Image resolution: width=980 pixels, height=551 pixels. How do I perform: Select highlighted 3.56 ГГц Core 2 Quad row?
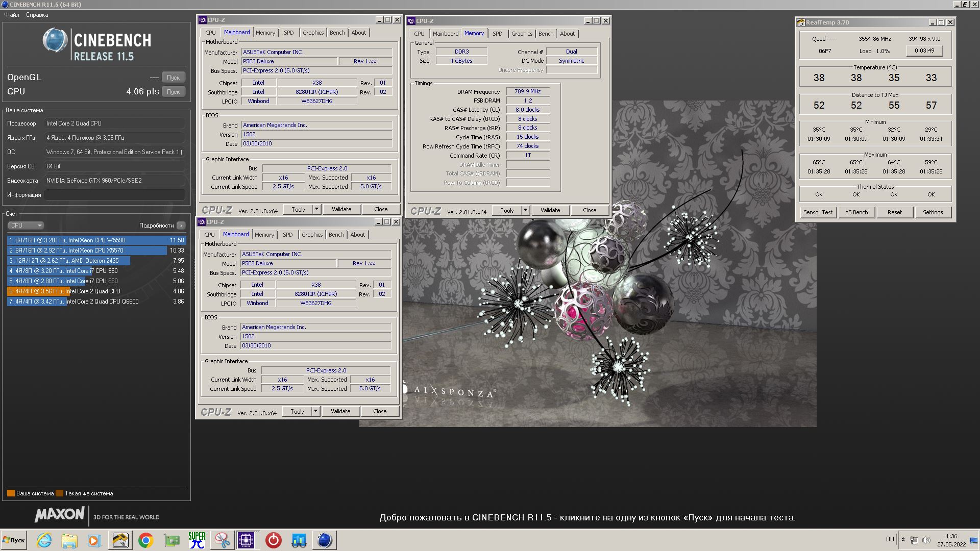tap(96, 291)
